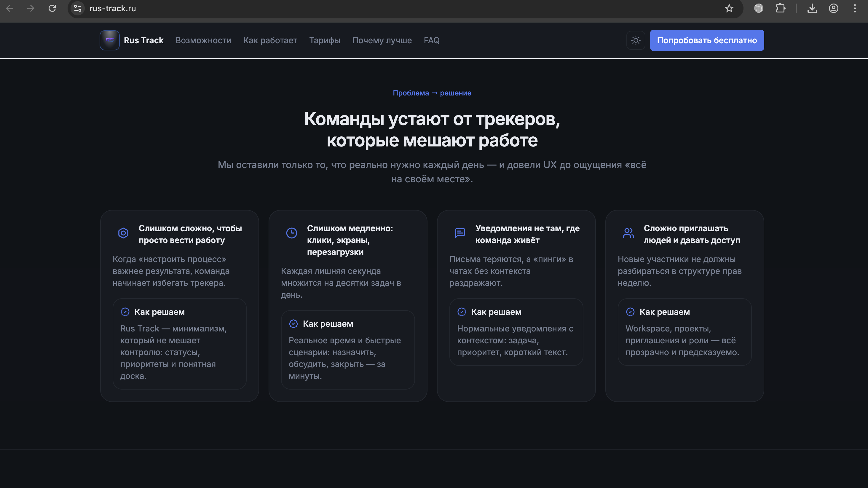This screenshot has width=868, height=488.
Task: Click the message icon on 'Уведомления' card
Action: point(460,233)
